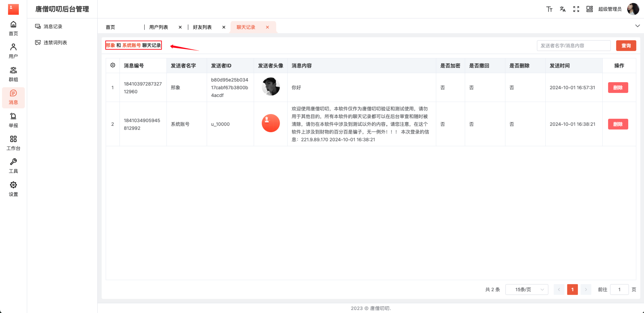The width and height of the screenshot is (644, 313).
Task: Open the 好友列表 tab
Action: click(x=202, y=27)
